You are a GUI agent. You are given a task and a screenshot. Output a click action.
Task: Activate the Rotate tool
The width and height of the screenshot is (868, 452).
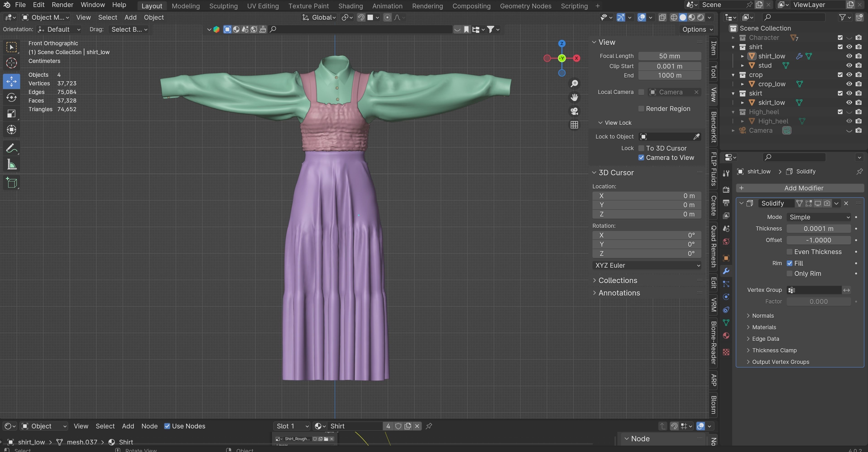coord(12,97)
